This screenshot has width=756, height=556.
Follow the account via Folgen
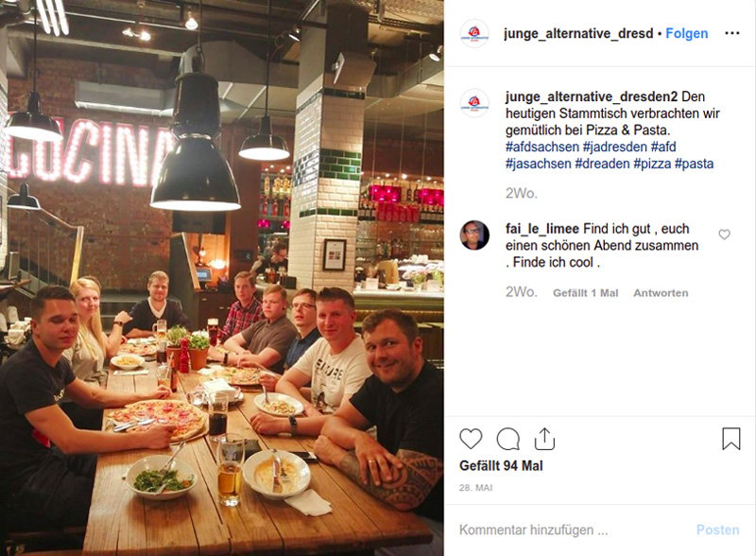point(687,33)
